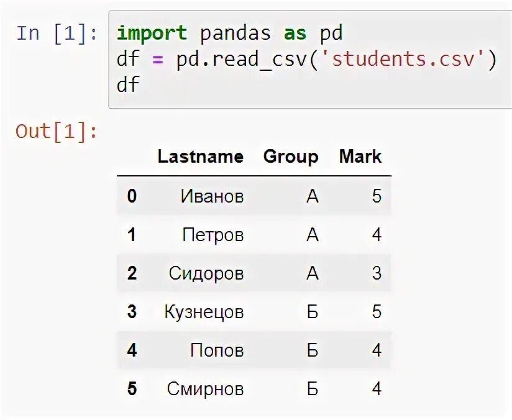Click the Mark value 3 for Сидоров
The image size is (512, 420).
point(377,273)
